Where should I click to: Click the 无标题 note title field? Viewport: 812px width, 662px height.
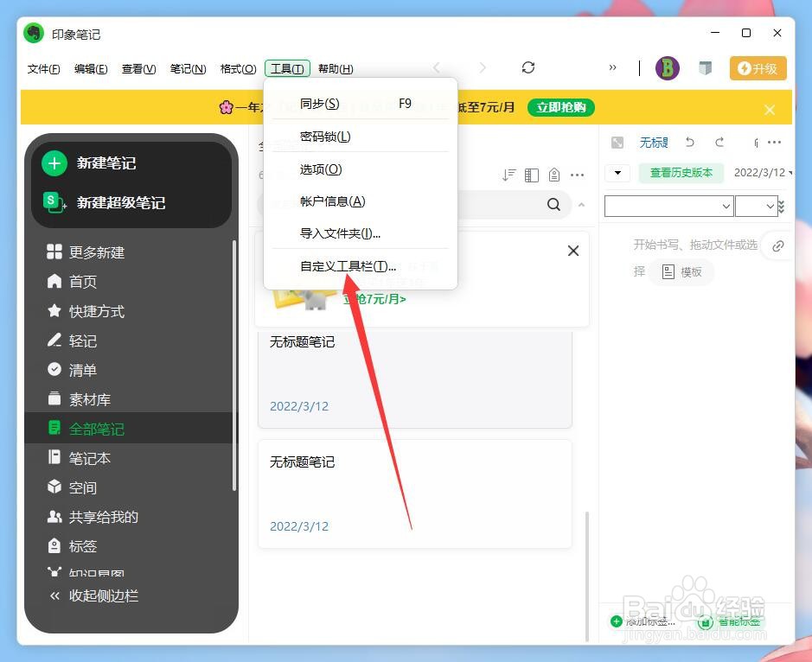pyautogui.click(x=654, y=143)
